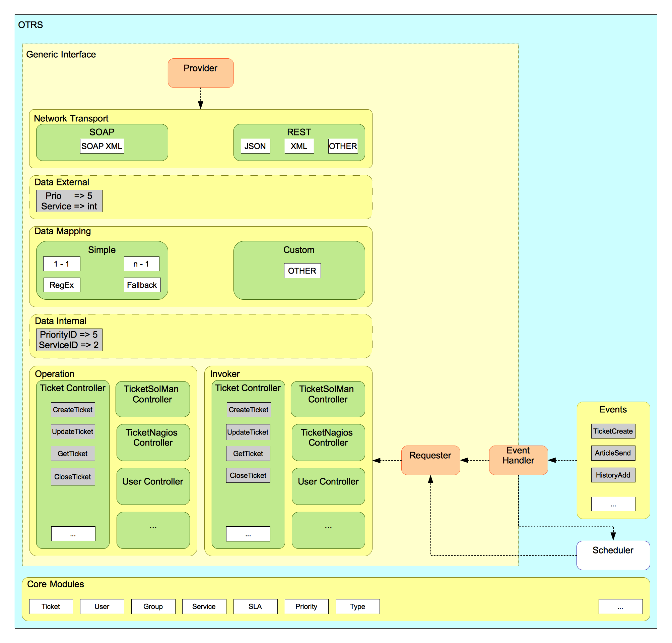Click the Custom OTHER mapping box
Viewport: 672px width, 643px height.
click(302, 271)
